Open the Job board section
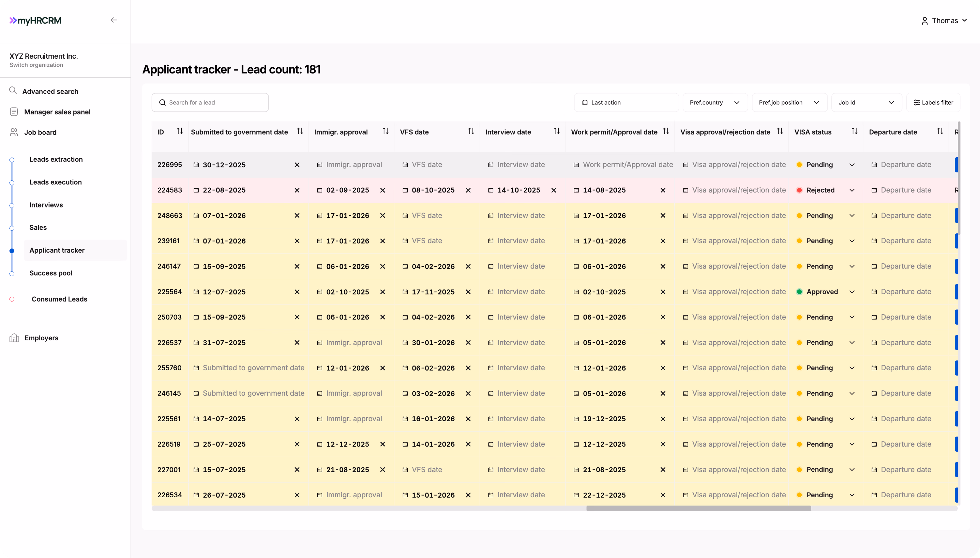Screen dimensions: 980x558 click(40, 132)
